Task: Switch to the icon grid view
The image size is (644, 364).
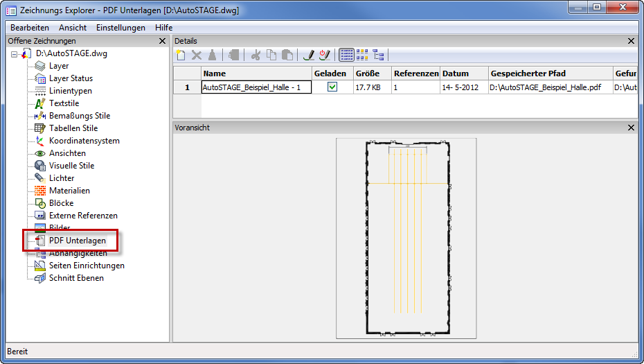Action: coord(363,55)
